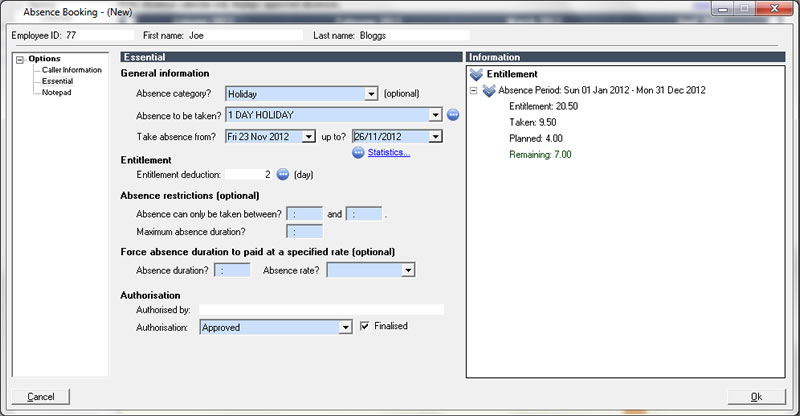This screenshot has height=416, width=800.
Task: Click round icon next to Entitlement deduction
Action: 283,174
